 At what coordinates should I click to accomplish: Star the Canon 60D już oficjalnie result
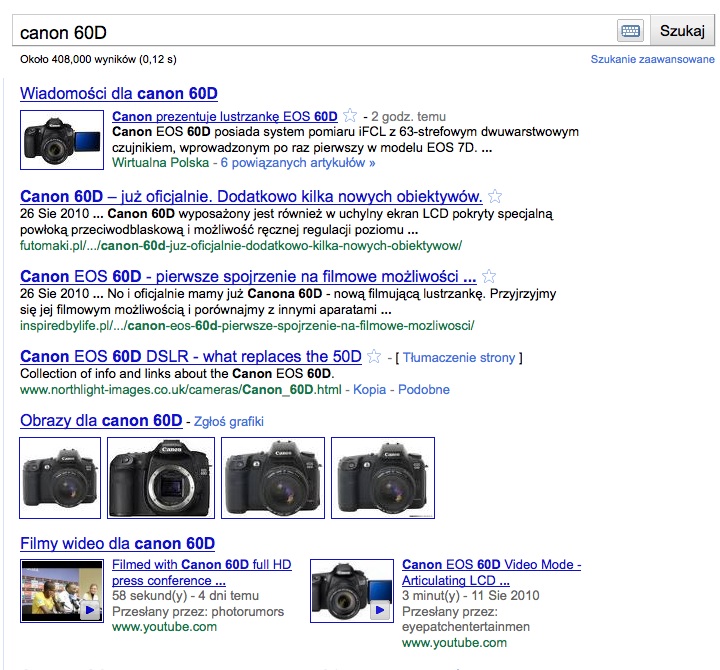(495, 197)
